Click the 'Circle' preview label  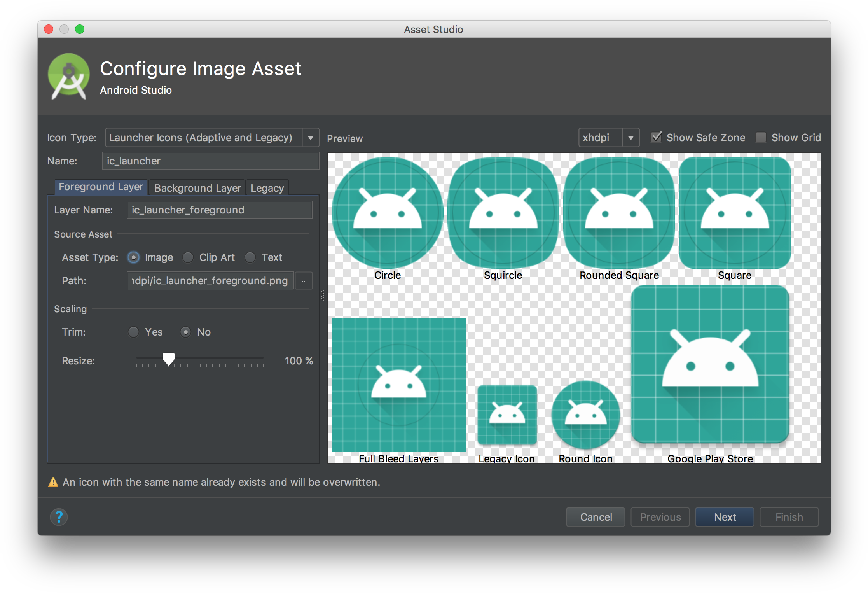388,275
